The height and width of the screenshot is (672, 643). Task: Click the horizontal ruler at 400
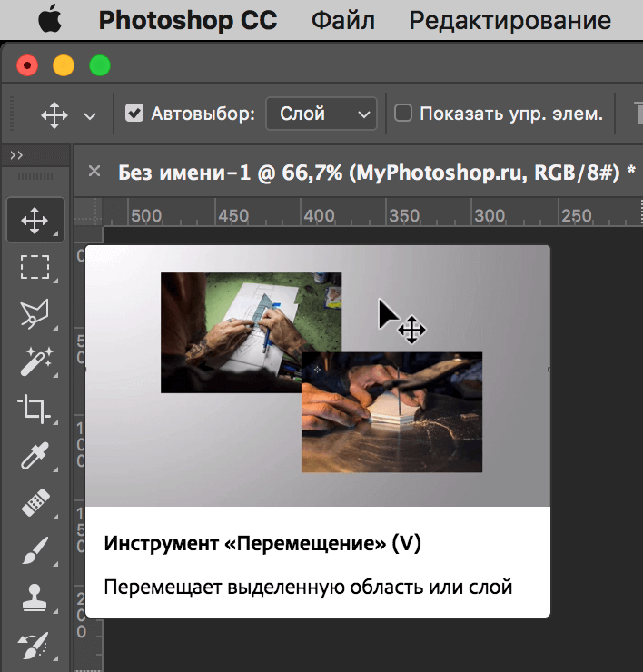coord(319,215)
